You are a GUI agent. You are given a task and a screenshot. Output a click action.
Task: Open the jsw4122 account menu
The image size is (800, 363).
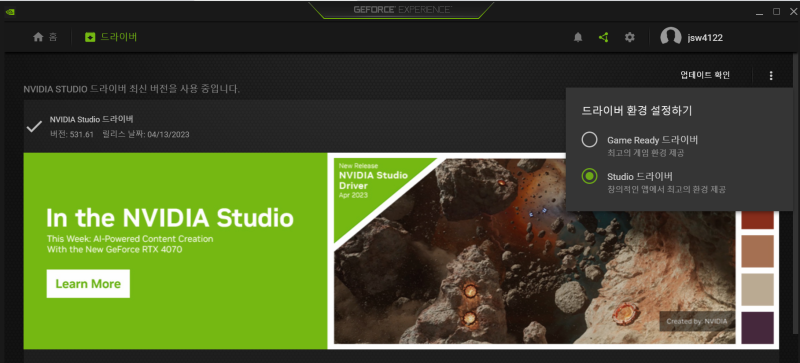(705, 38)
